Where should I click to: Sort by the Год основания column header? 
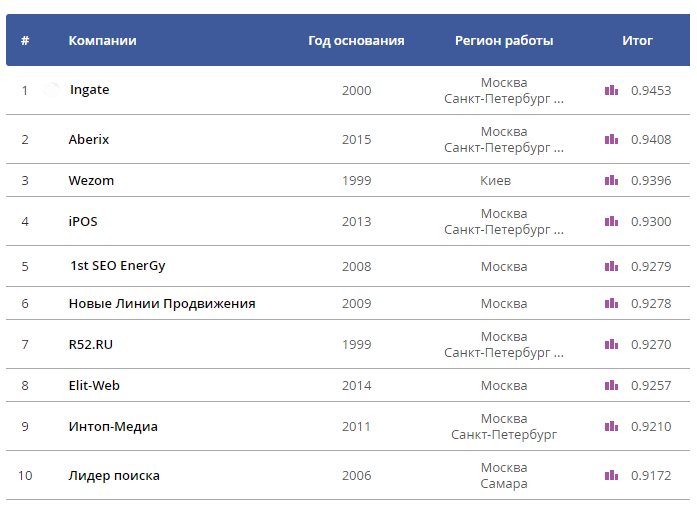[356, 40]
